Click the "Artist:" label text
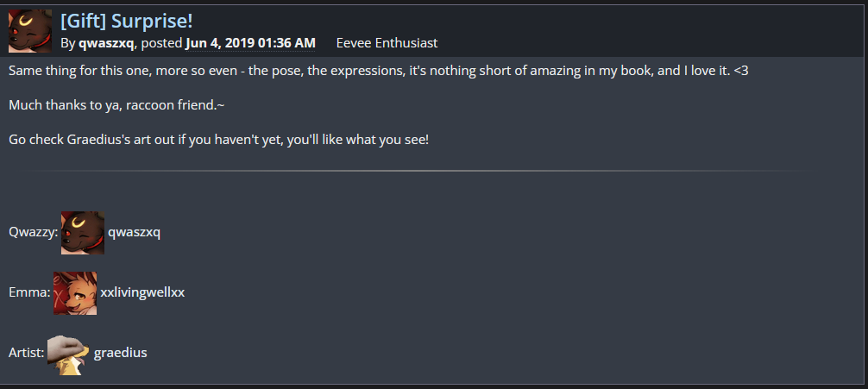The width and height of the screenshot is (868, 389). coord(26,353)
